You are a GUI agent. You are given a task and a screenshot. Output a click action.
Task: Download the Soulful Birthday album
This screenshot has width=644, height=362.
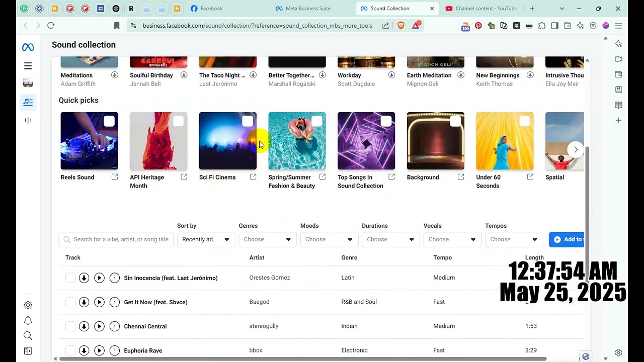[184, 75]
